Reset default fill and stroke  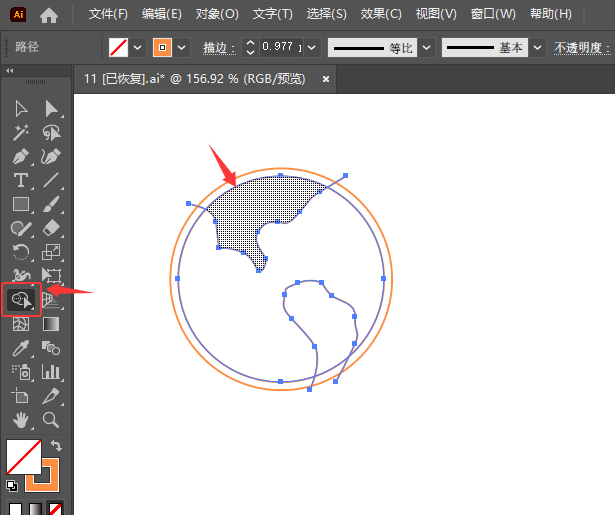tap(12, 486)
